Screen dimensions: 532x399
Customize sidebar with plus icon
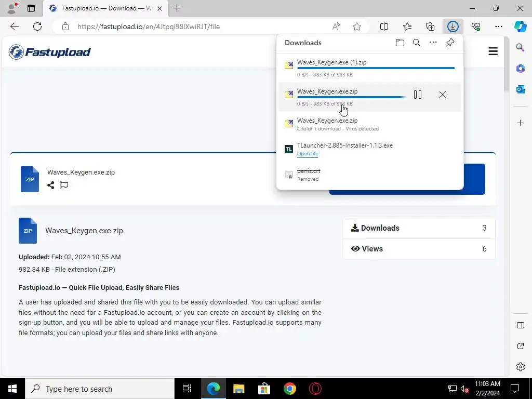pos(520,123)
